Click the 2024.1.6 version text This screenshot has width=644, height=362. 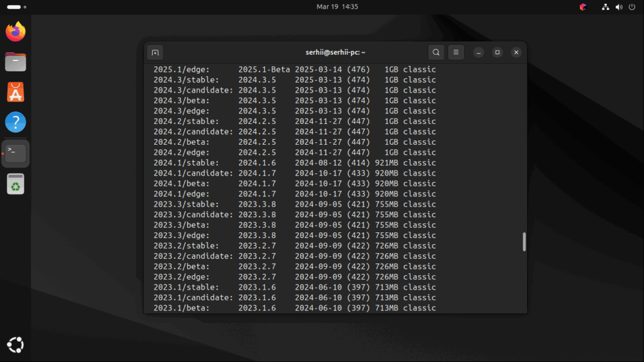point(257,163)
